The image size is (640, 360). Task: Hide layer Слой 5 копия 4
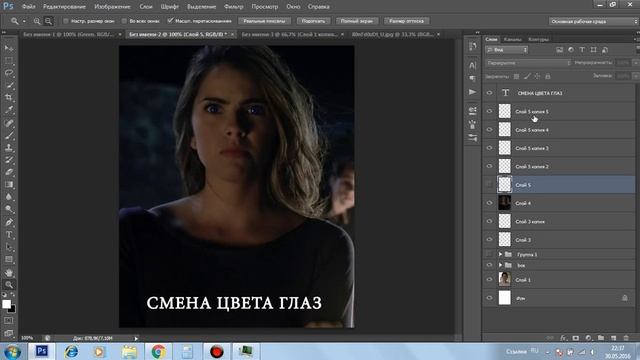click(489, 129)
